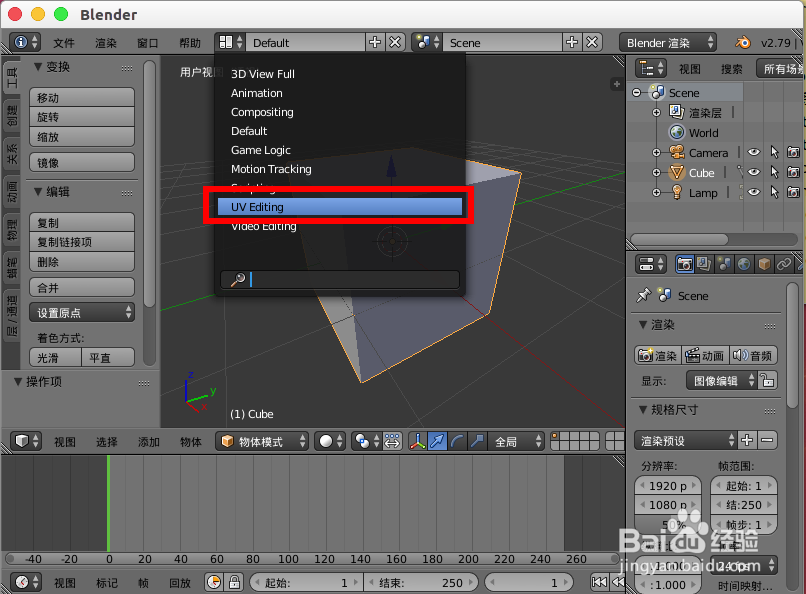
Task: Open the 文件 menu
Action: [x=64, y=43]
